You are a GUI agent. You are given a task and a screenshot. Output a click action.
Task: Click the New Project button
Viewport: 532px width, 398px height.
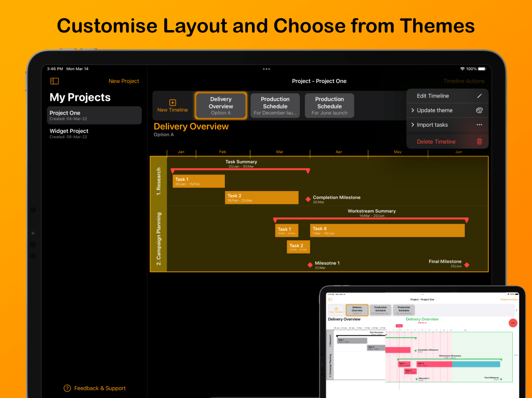click(124, 81)
